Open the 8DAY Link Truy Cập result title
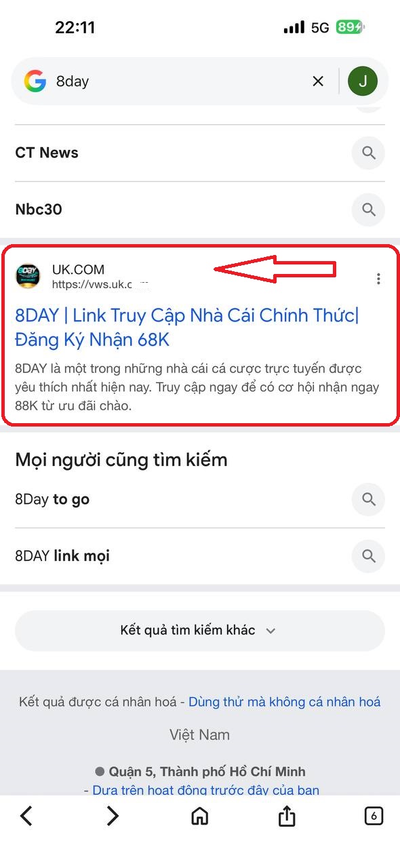Image resolution: width=400 pixels, height=868 pixels. pyautogui.click(x=187, y=327)
